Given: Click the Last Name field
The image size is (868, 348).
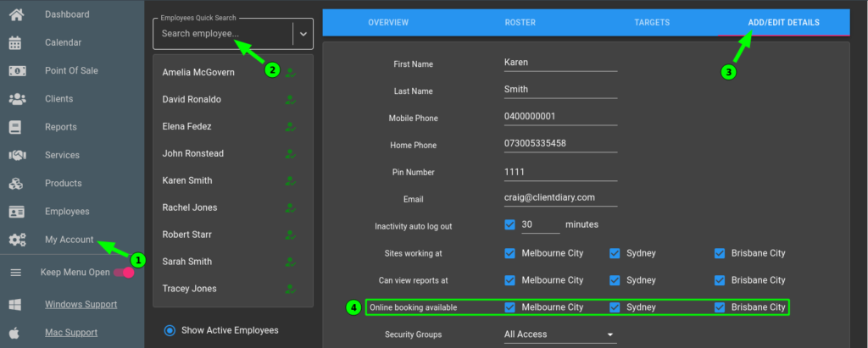Looking at the screenshot, I should coord(560,90).
